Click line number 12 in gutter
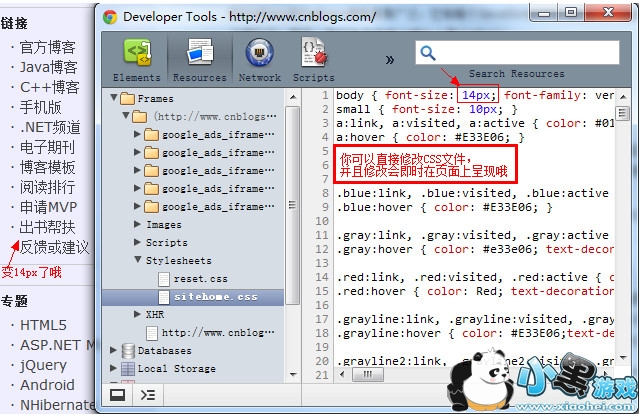This screenshot has width=639, height=415. (x=322, y=249)
